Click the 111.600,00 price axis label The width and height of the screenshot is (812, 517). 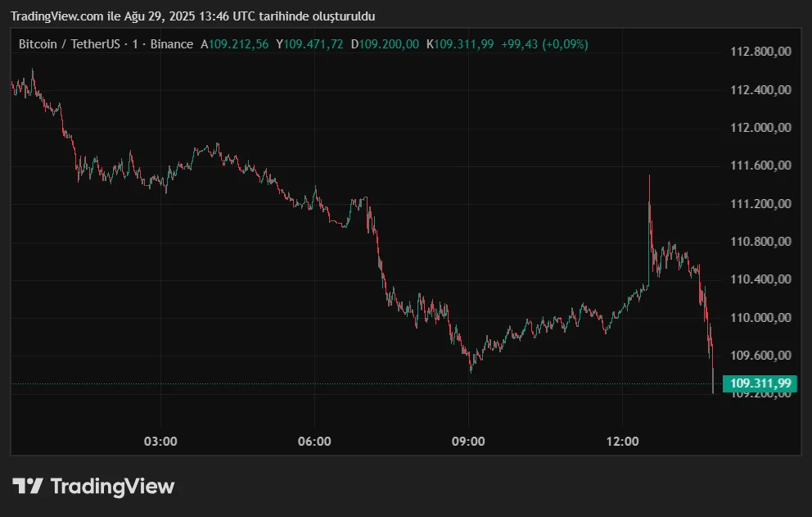(760, 166)
